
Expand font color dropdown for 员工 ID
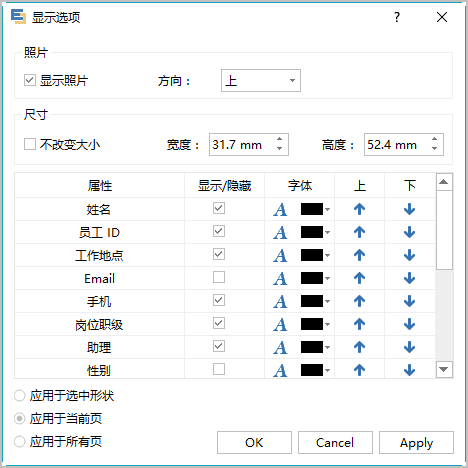328,232
